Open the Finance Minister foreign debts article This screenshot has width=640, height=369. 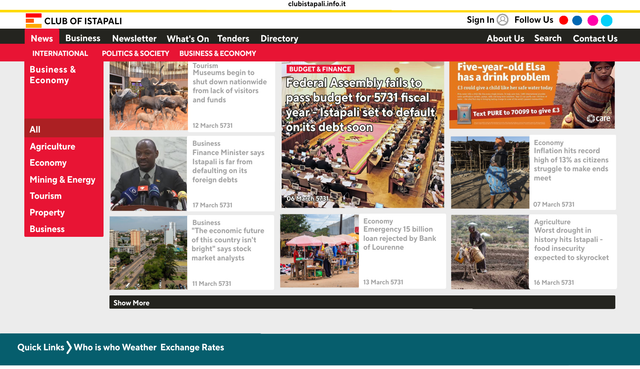point(228,166)
